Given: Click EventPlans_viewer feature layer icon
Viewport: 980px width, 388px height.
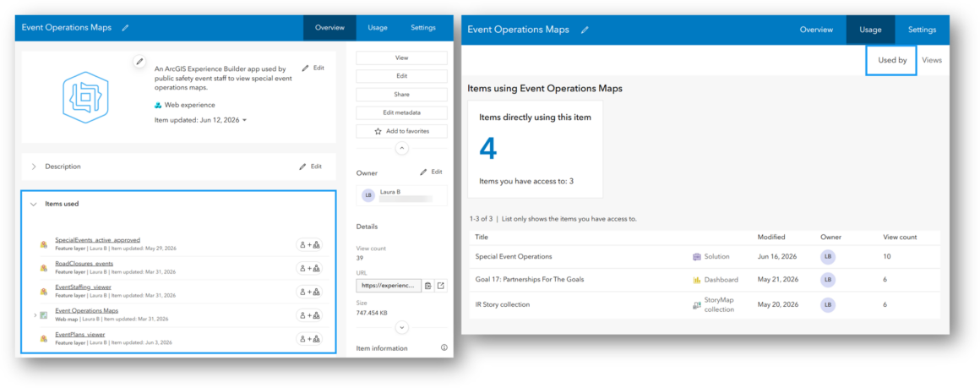Looking at the screenshot, I should (x=44, y=339).
